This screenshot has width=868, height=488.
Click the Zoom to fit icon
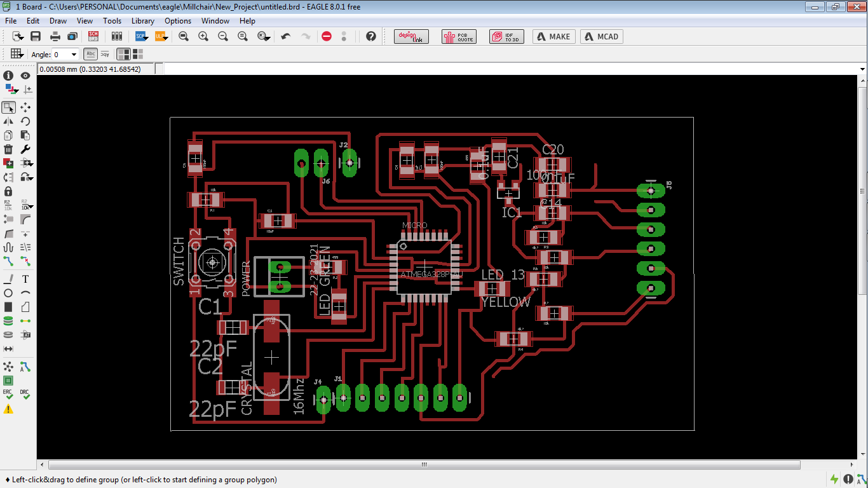point(184,37)
